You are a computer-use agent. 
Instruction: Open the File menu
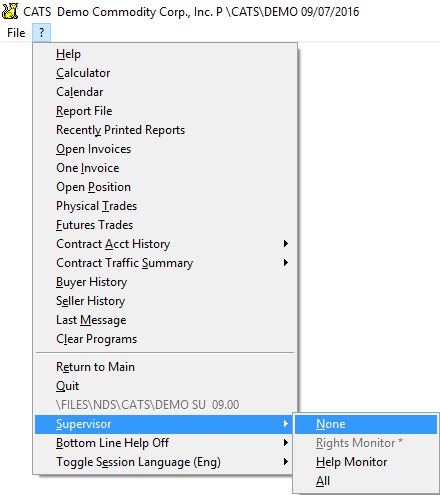point(16,33)
